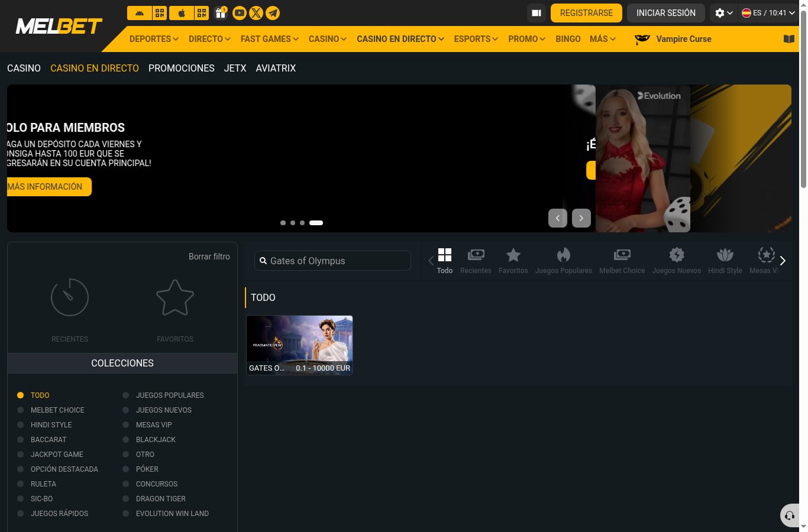The width and height of the screenshot is (808, 532).
Task: Select the second banner slide dot
Action: click(292, 223)
